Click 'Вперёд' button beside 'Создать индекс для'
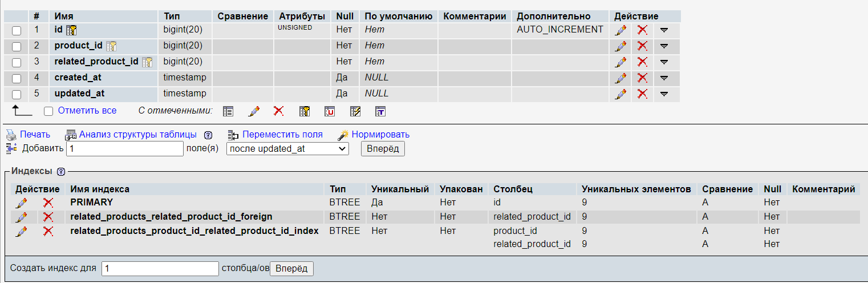 [x=291, y=269]
